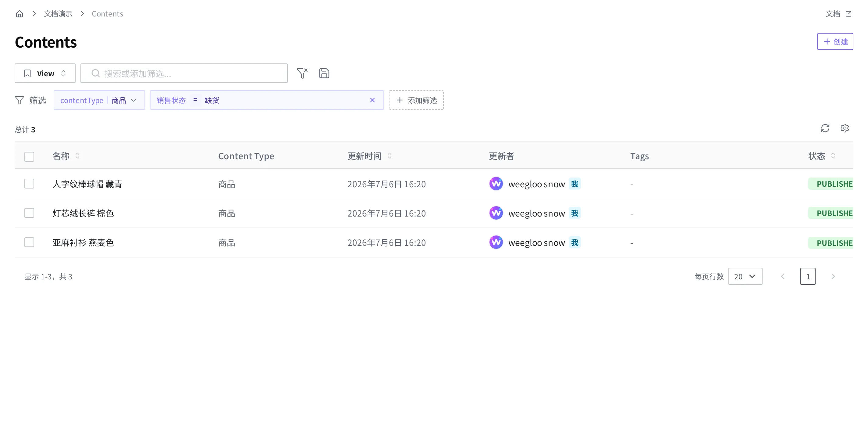Click PUBLISHED badge of 亚麻衬衫 row
Screen dimensions: 868x427
click(831, 243)
